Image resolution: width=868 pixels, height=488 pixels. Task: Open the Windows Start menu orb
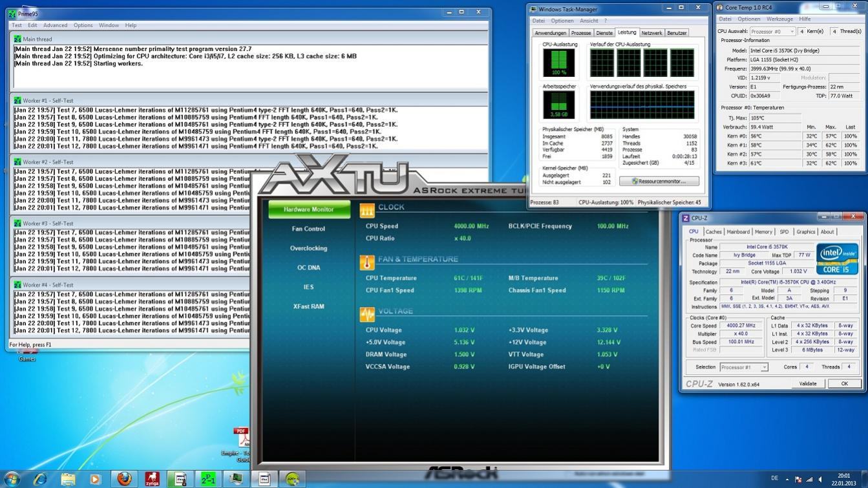point(11,479)
